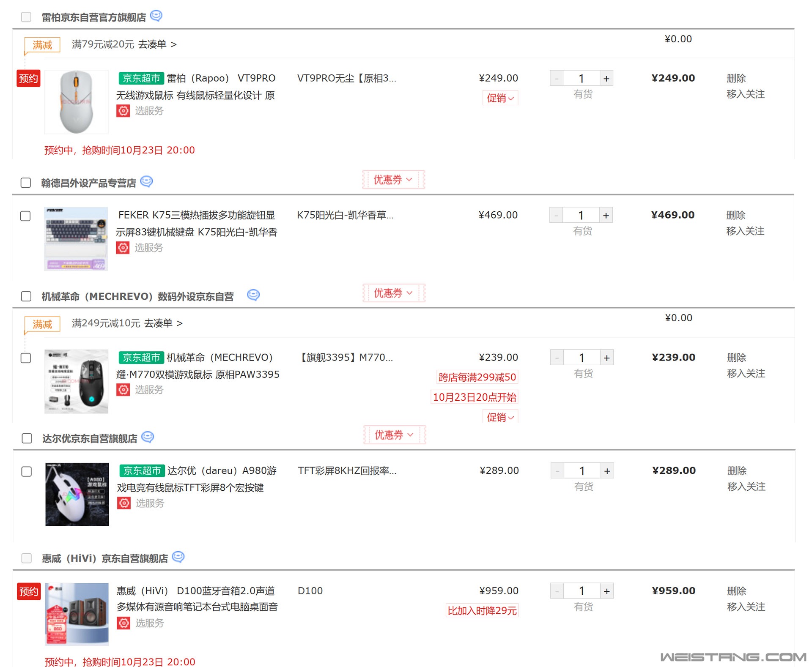Click 去凑单 link for 满79元减20元 offer

pos(157,44)
